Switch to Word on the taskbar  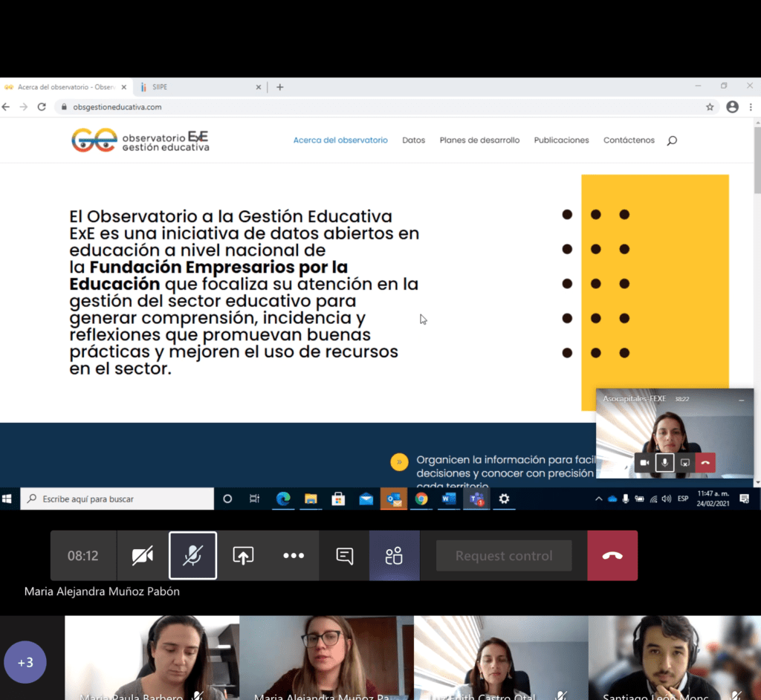tap(449, 499)
